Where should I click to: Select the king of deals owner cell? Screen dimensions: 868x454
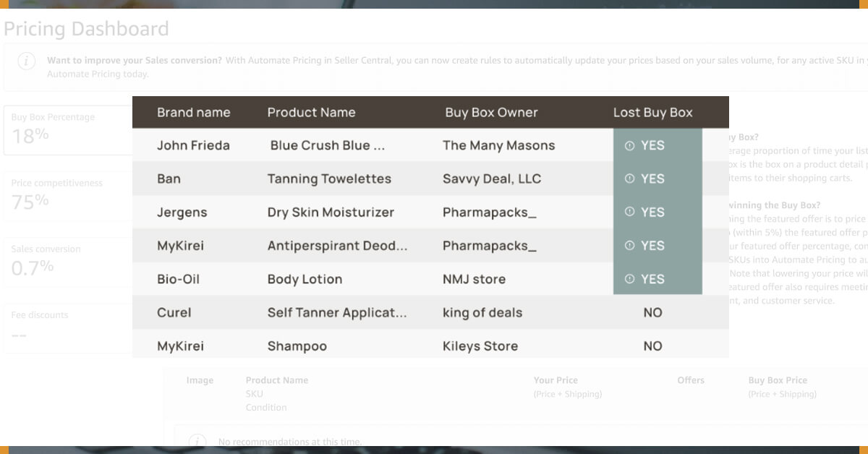pyautogui.click(x=482, y=313)
